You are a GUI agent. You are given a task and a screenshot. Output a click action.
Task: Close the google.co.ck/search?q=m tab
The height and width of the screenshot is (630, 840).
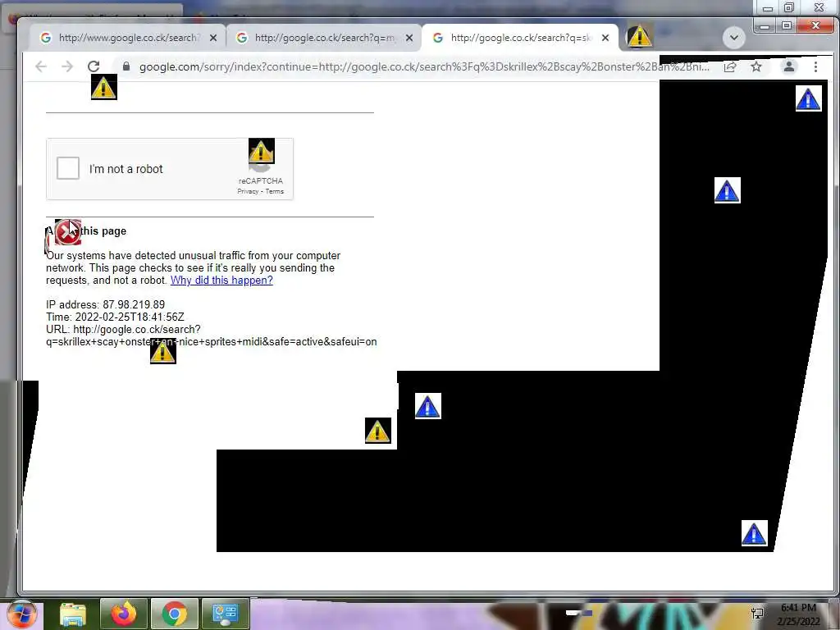coord(409,38)
